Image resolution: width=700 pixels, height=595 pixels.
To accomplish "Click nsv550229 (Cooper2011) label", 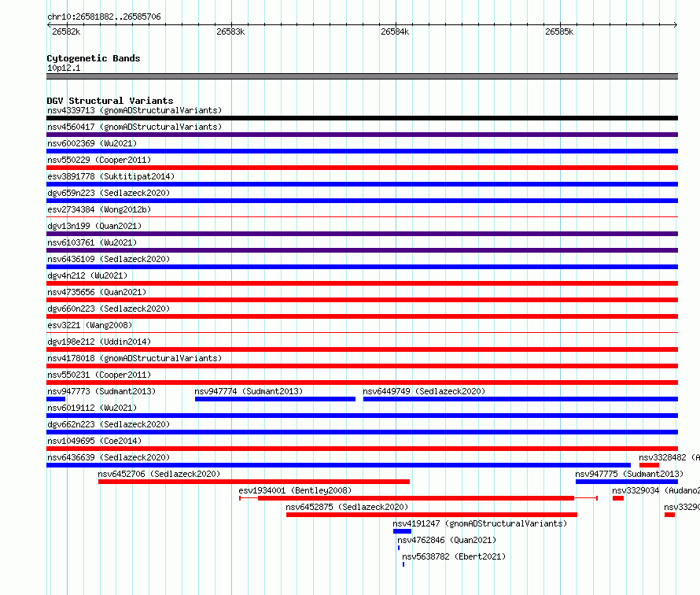I will click(x=99, y=160).
